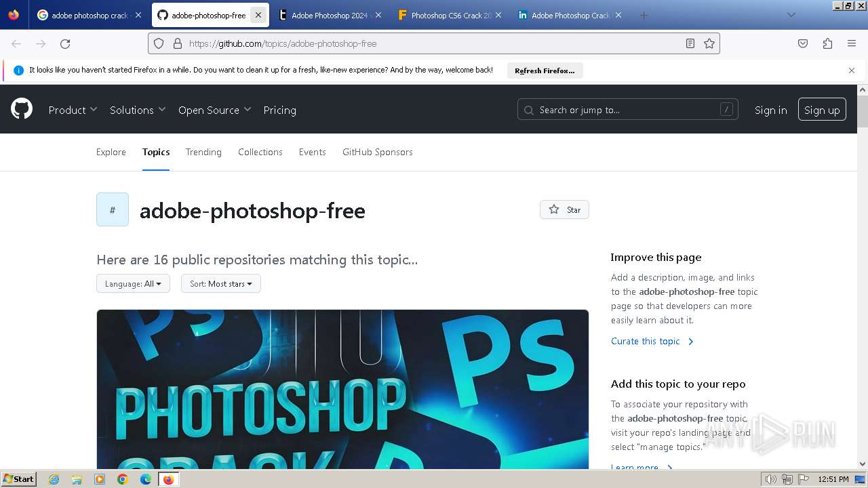Open the list all tabs chevron

pos(791,15)
